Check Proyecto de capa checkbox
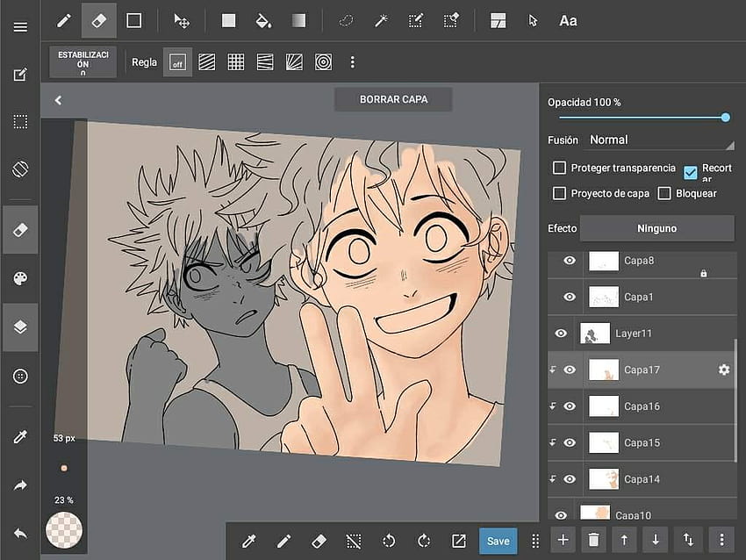 559,193
